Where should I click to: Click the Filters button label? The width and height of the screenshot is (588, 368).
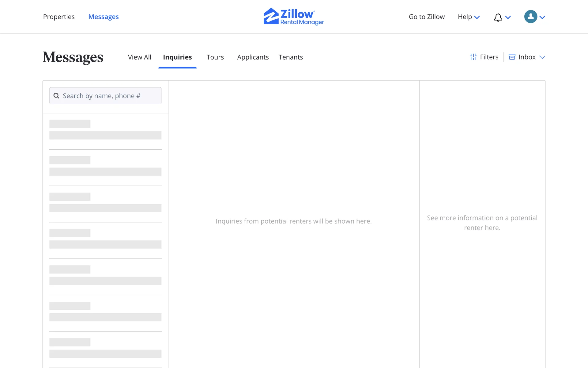(489, 57)
